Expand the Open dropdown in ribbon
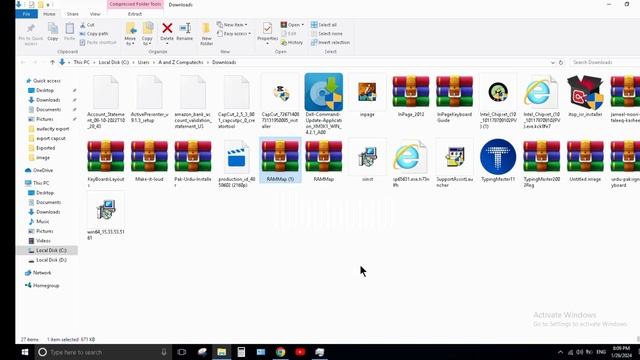 (x=292, y=25)
